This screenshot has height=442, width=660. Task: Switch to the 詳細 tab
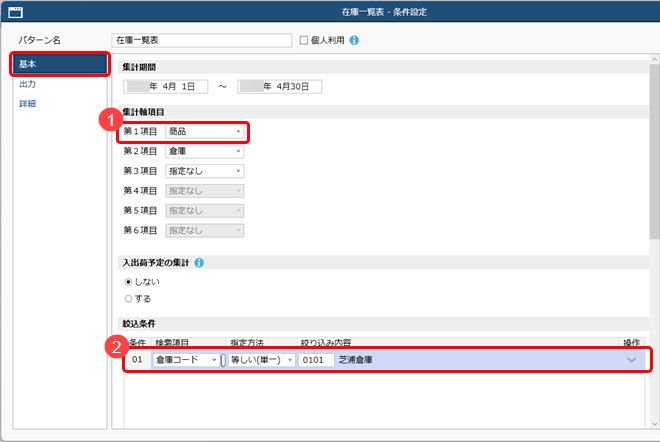[28, 104]
